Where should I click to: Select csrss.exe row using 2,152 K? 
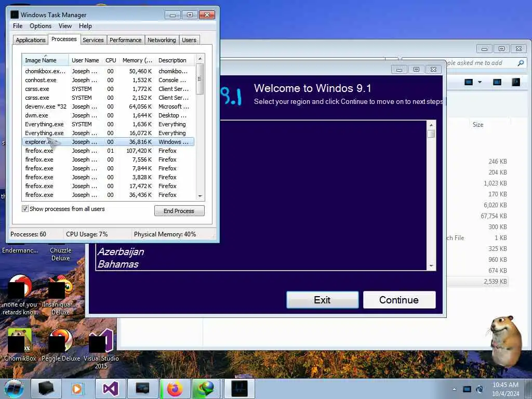pyautogui.click(x=108, y=98)
